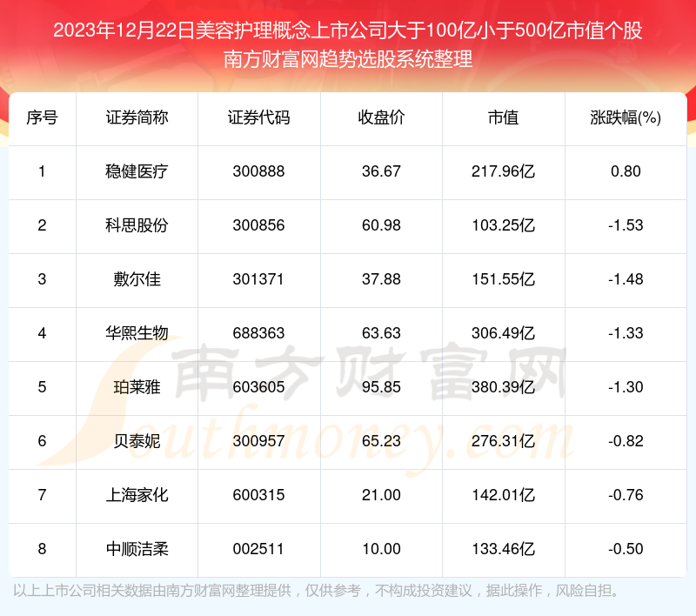Viewport: 696px width, 616px height.
Task: Click the 市值 column header
Action: pos(504,118)
